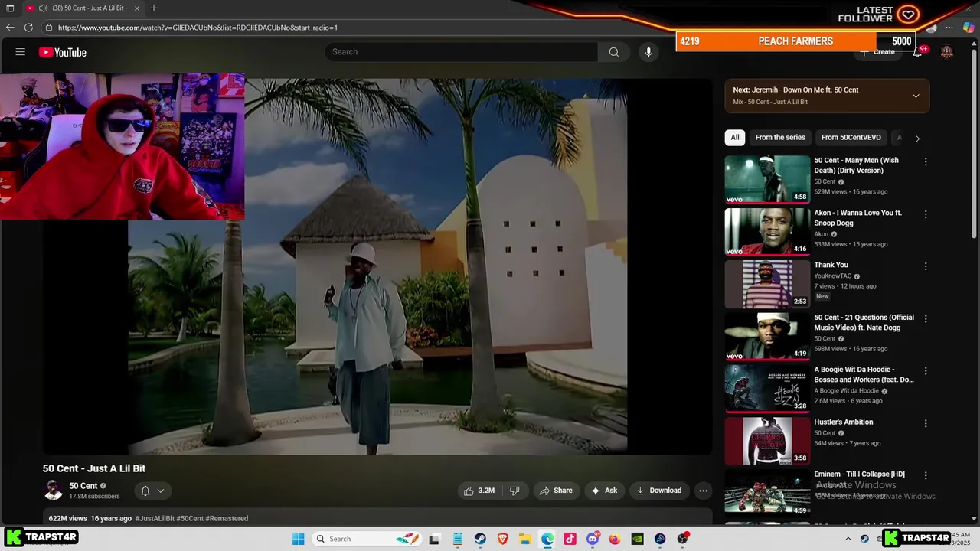
Task: Click the search magnifier button
Action: 614,52
